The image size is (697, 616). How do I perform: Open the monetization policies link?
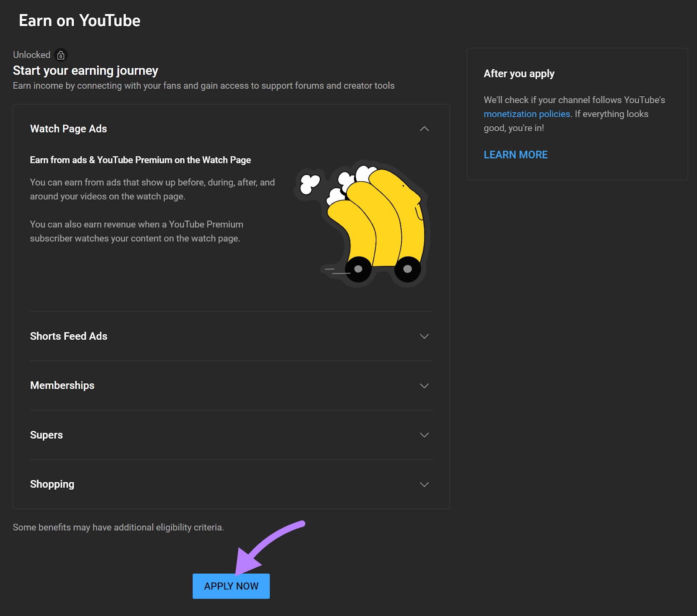pos(526,114)
